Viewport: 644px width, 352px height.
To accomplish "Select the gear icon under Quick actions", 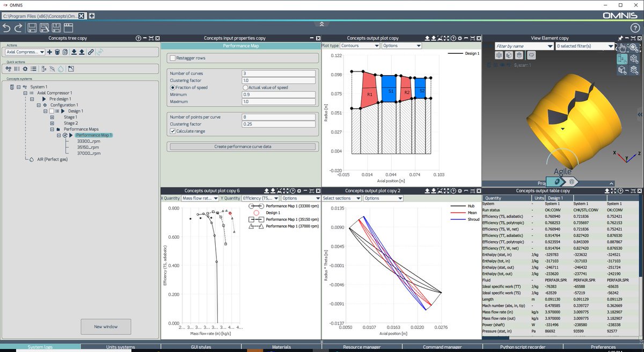I will click(25, 69).
